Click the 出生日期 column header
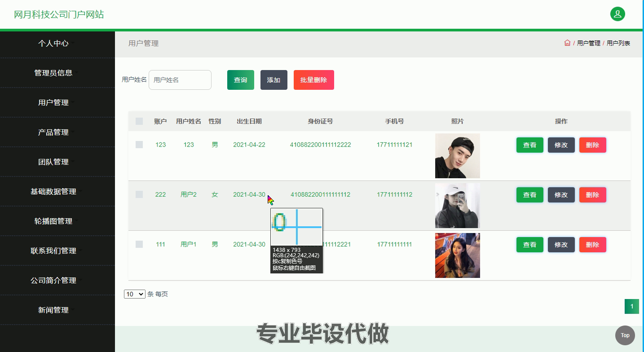The image size is (644, 352). [x=249, y=121]
